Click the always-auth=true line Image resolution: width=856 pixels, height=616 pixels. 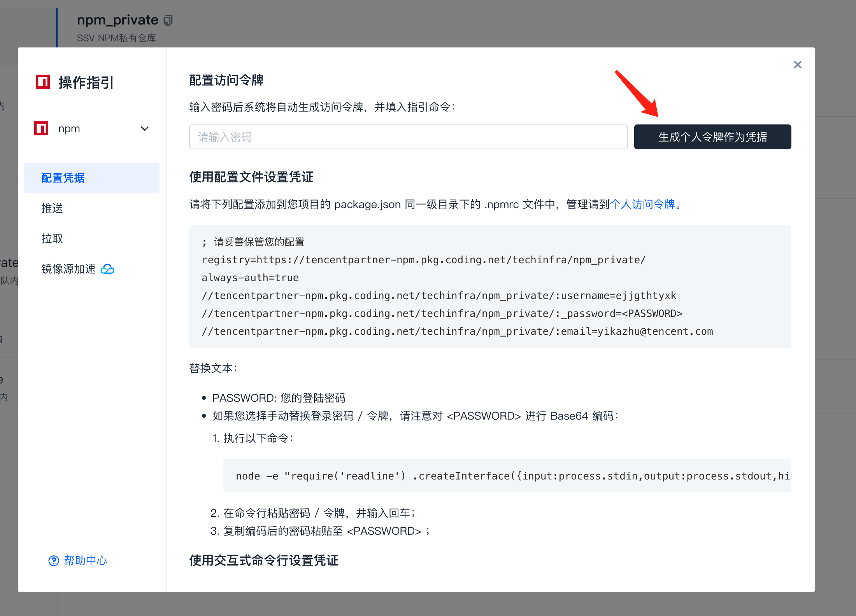[250, 278]
